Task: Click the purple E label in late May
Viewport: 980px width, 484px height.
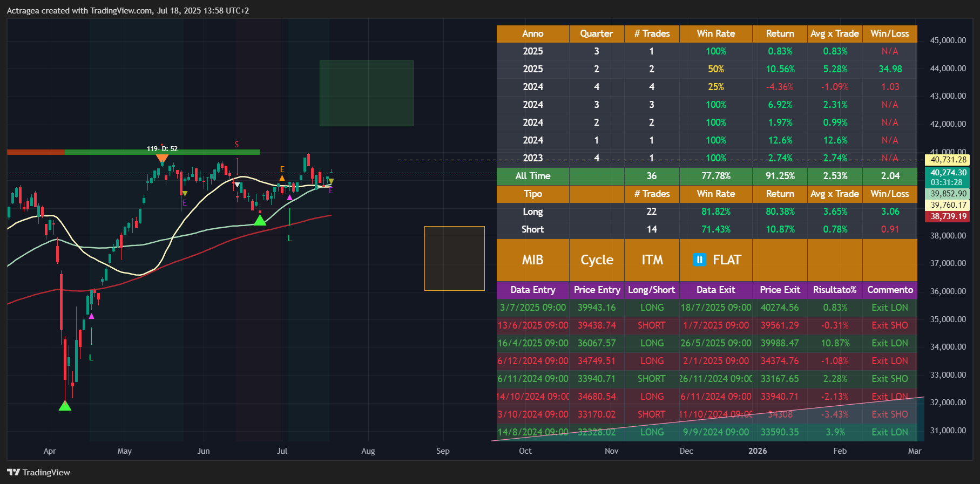Action: click(x=185, y=203)
